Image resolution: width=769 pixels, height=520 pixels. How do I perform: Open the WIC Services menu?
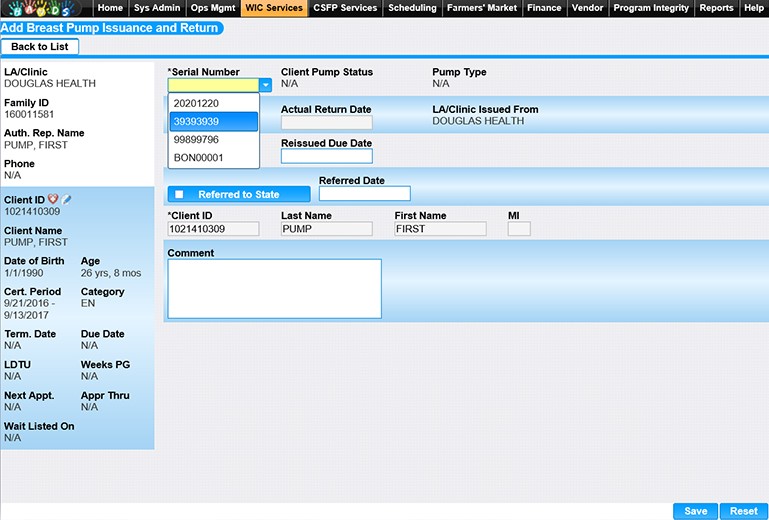click(x=273, y=8)
